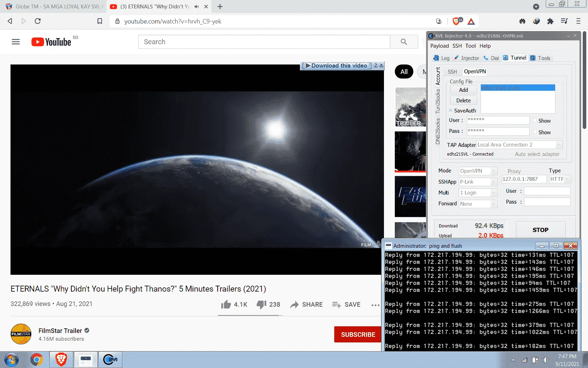
Task: Open the media playlist control icon
Action: coord(564,21)
